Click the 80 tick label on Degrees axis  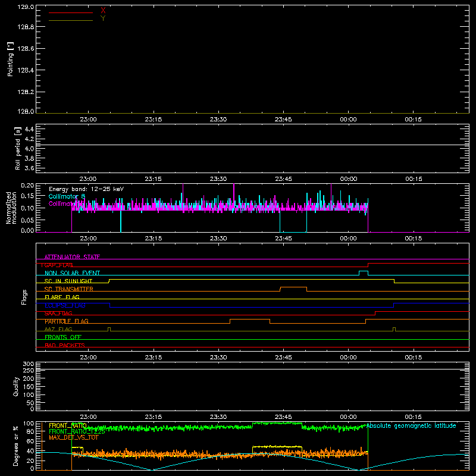(x=30, y=431)
